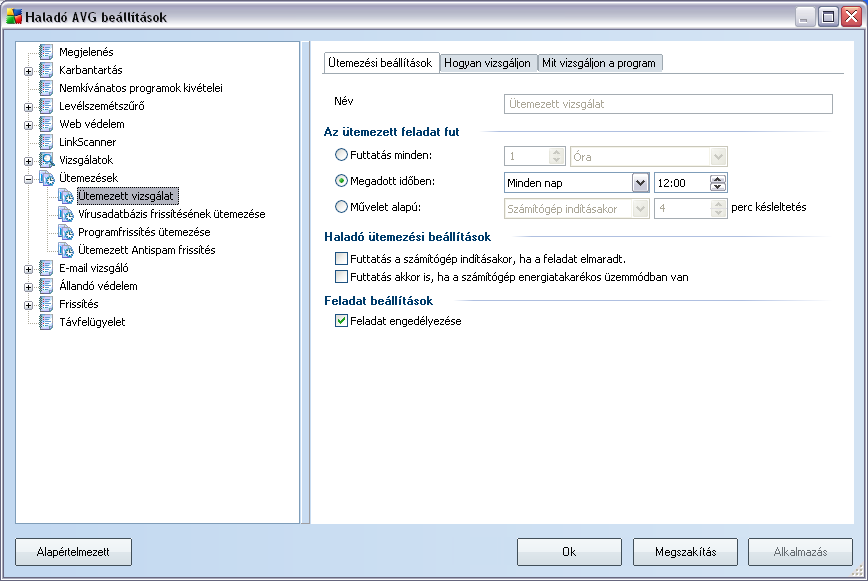Expand the Vizsgálatok tree node
Viewport: 868px width, 581px height.
point(29,161)
